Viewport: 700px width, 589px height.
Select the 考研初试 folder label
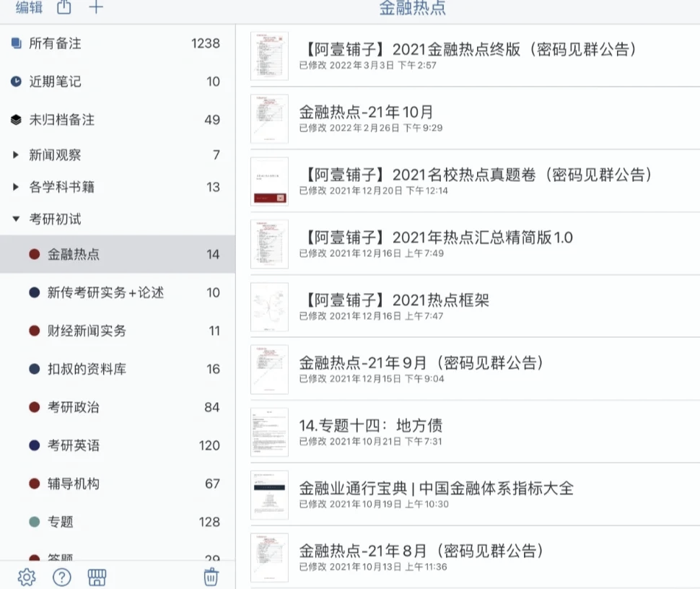56,219
